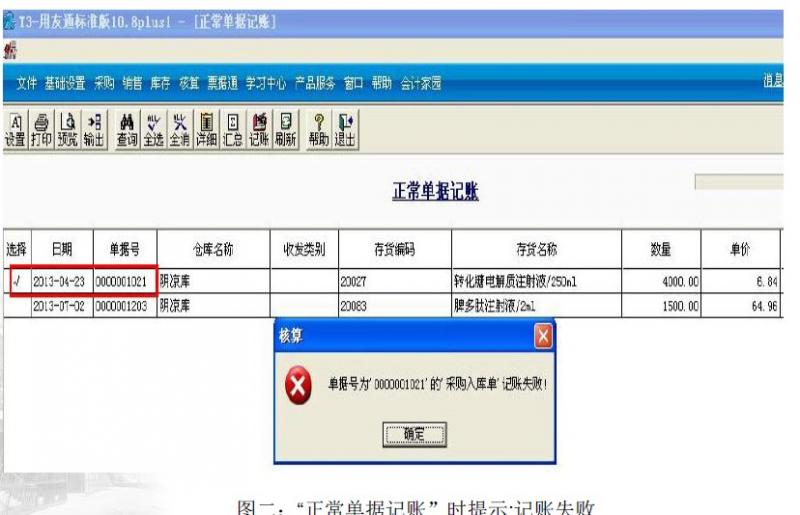Toggle selection checkmark for row 0000001021
Viewport: 800px width, 515px height.
coord(17,281)
